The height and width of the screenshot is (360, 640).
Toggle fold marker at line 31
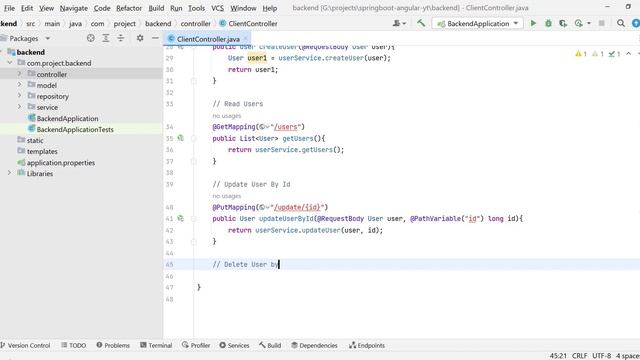point(193,81)
